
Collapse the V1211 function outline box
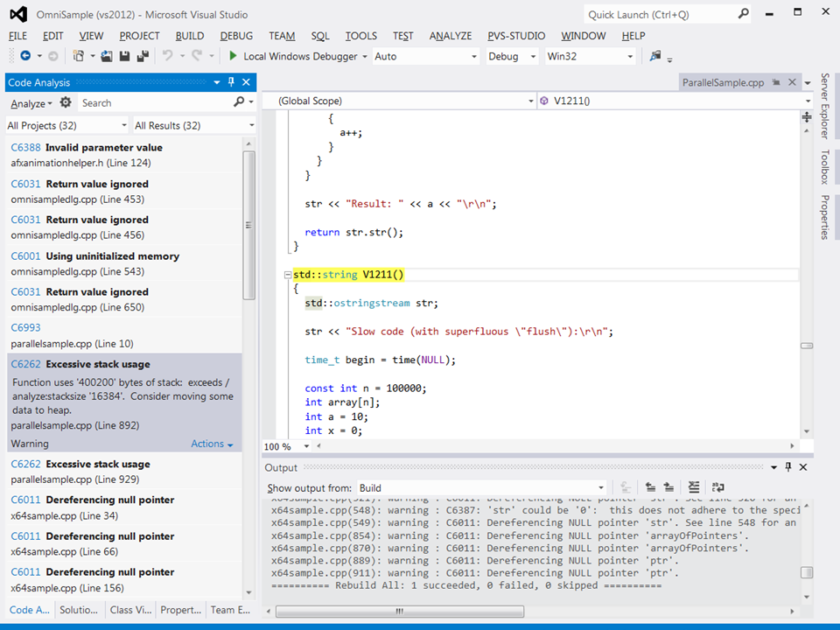[x=288, y=275]
